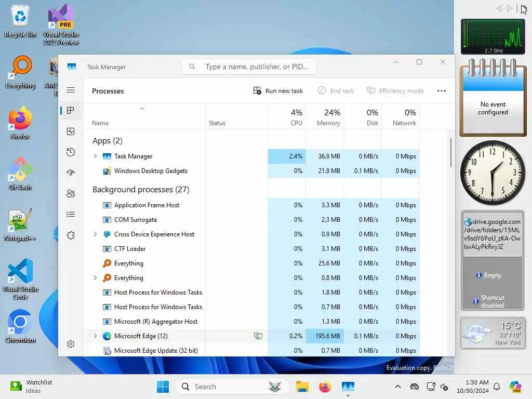Open Firefox from the taskbar
This screenshot has height=399, width=532.
tap(325, 387)
